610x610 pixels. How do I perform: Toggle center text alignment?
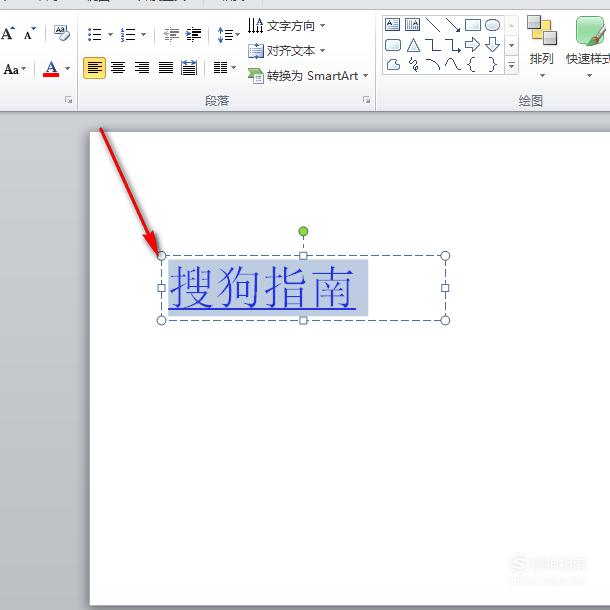point(118,68)
